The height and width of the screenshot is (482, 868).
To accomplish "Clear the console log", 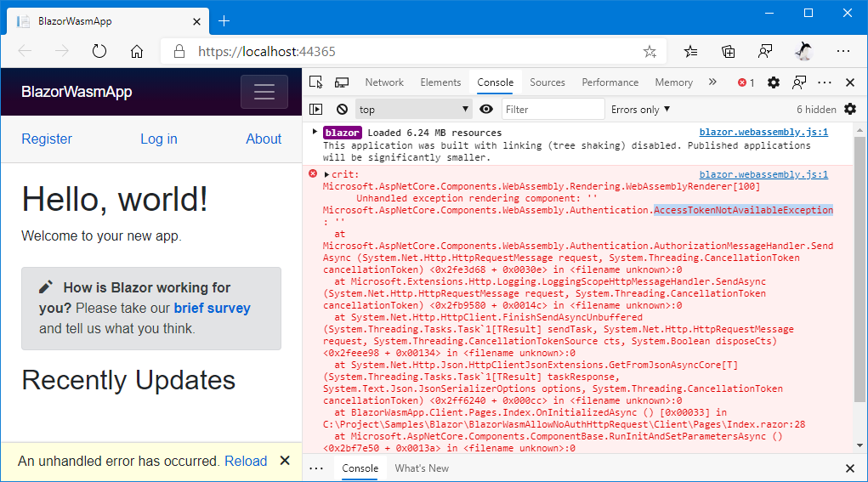I will pos(342,110).
